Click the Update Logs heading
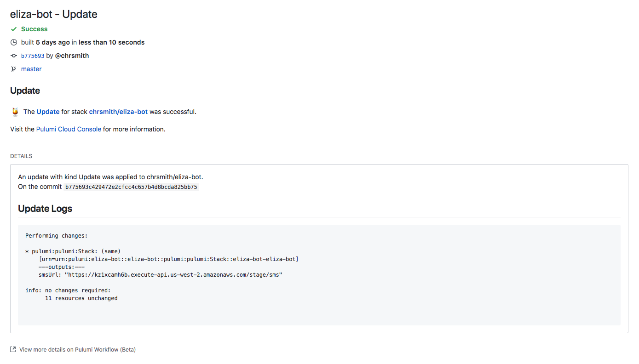 tap(45, 209)
